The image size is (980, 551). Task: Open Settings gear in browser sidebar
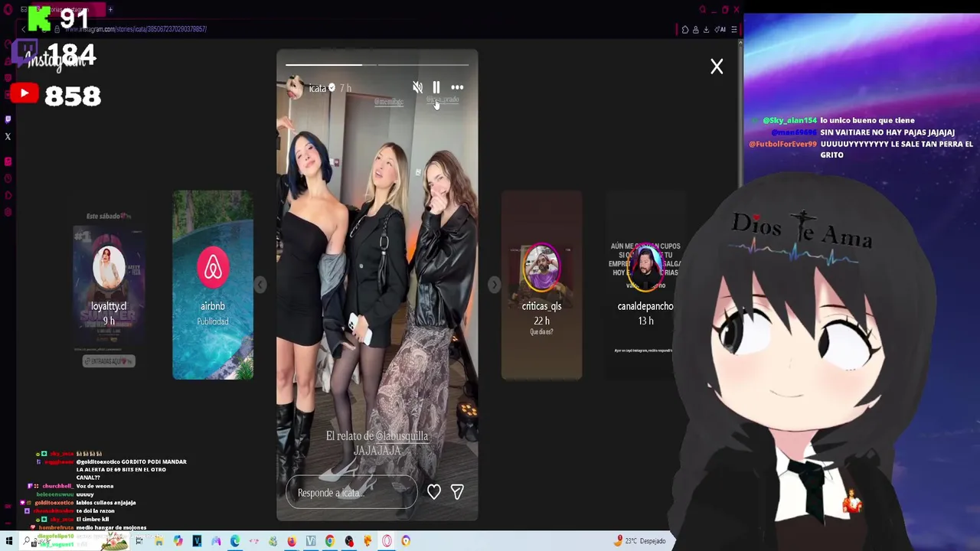(x=8, y=213)
